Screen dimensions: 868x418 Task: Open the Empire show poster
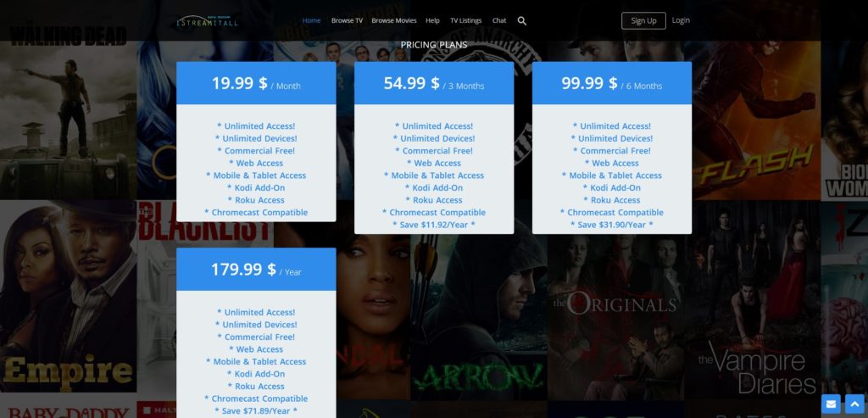[68, 296]
